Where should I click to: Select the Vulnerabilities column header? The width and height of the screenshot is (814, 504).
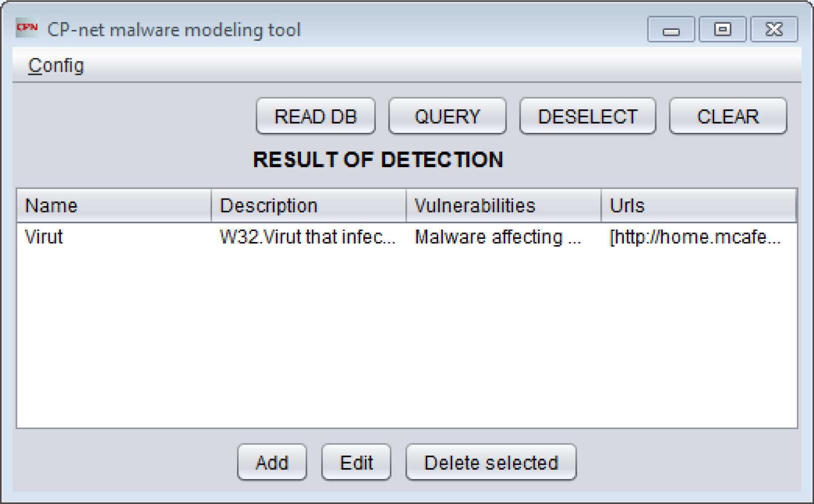click(503, 206)
